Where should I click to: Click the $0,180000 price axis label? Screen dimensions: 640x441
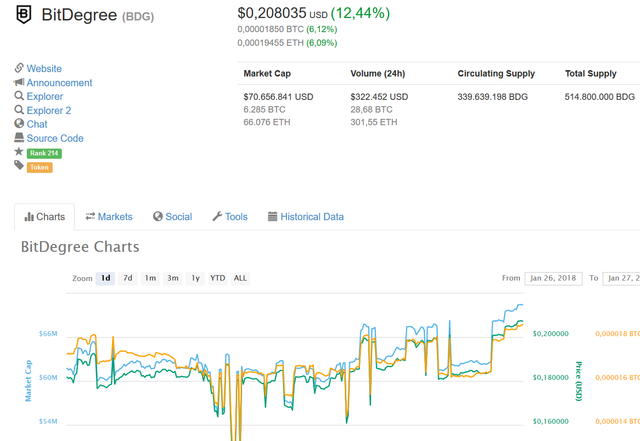point(551,378)
